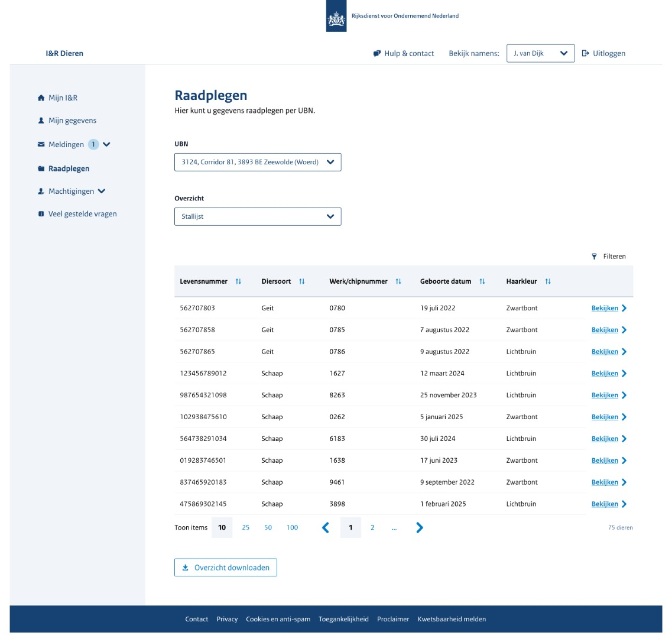Image resolution: width=672 pixels, height=642 pixels.
Task: Click the pagination ellipsis
Action: [x=394, y=528]
